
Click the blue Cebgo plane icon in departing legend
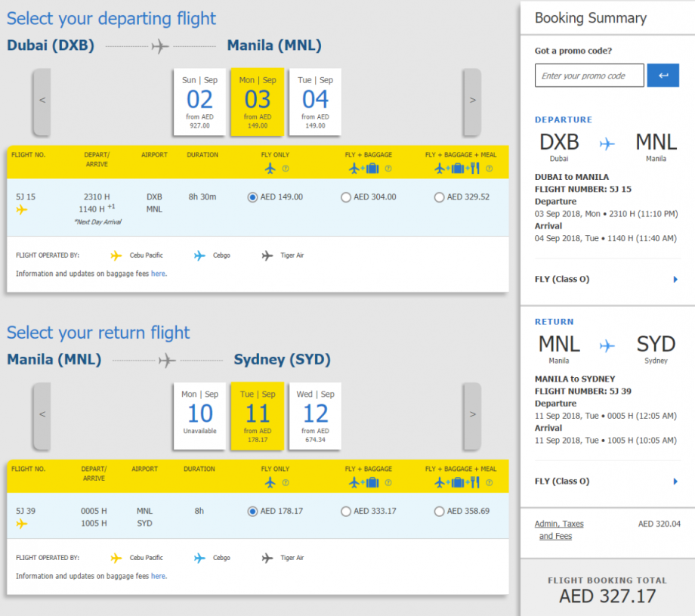point(199,255)
